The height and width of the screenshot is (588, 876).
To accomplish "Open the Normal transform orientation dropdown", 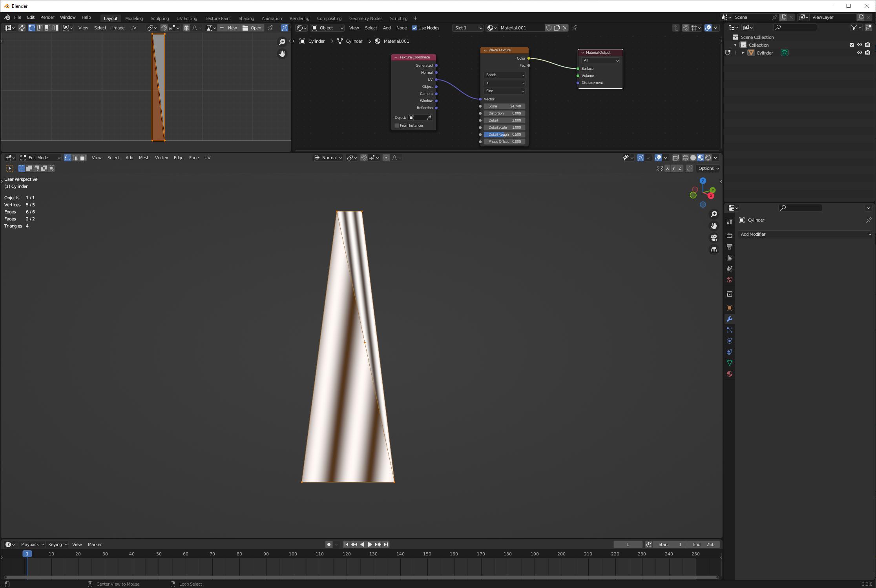I will coord(328,158).
